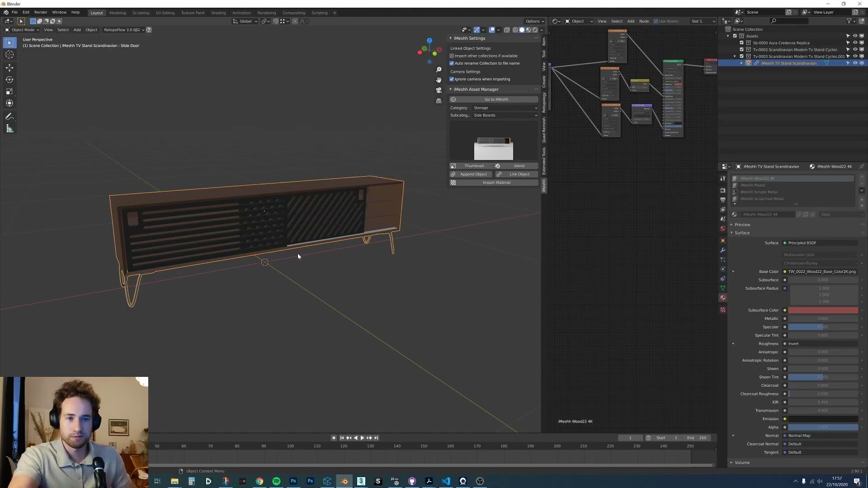868x488 pixels.
Task: Click the Subsurface Color red swatch
Action: (823, 310)
